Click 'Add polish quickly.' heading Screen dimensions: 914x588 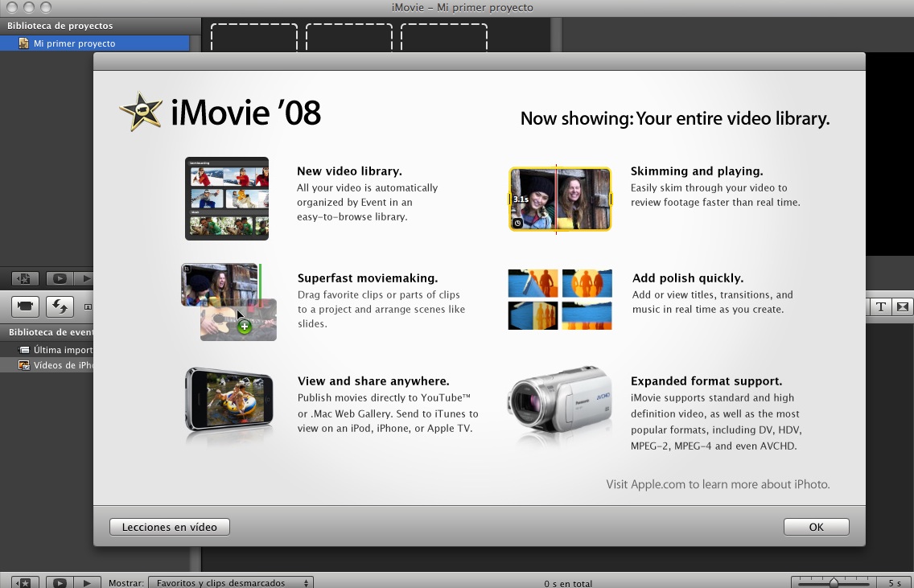coord(688,278)
